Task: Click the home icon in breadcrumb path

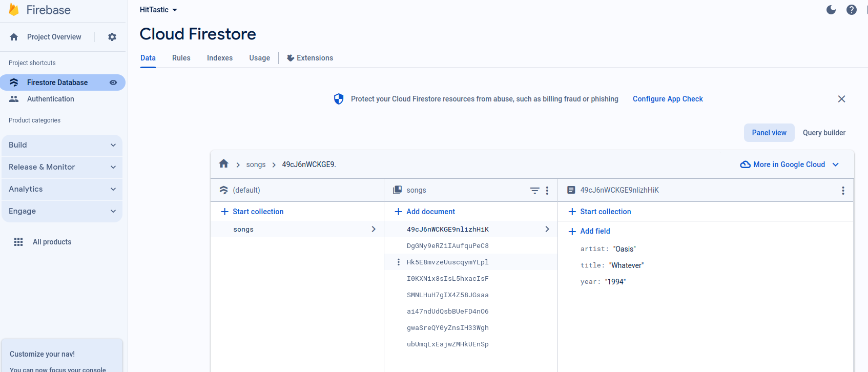Action: click(223, 164)
